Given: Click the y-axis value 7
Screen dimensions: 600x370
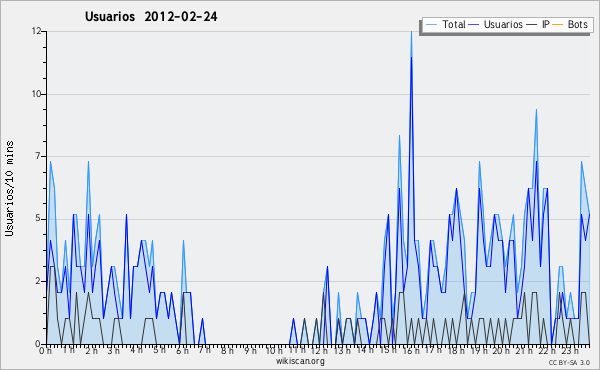Looking at the screenshot, I should (x=38, y=156).
